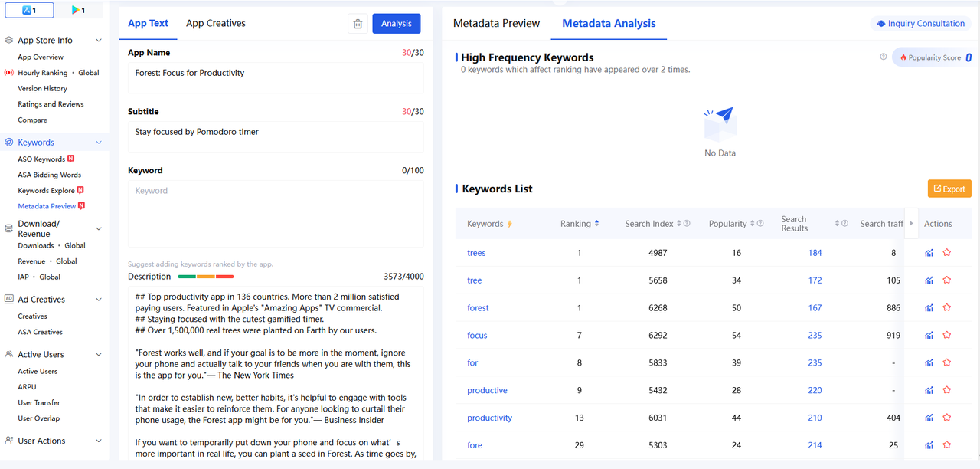Open trend chart icon for 'trees' keyword
This screenshot has width=980, height=469.
(929, 253)
